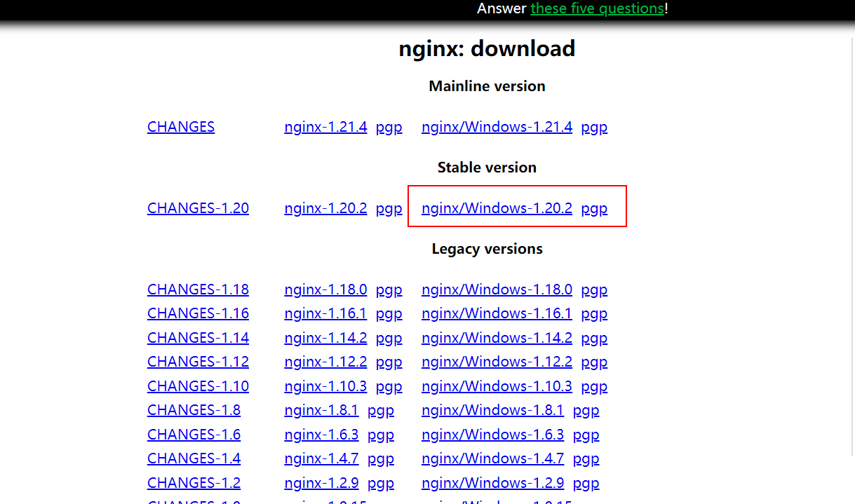Open pgp signature for nginx/Windows-1.10.3
This screenshot has height=504, width=855.
(x=594, y=387)
